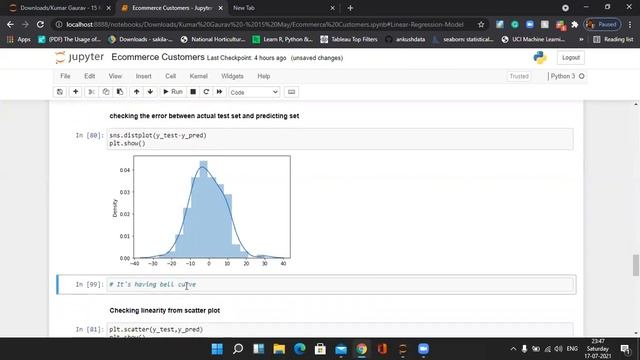Switch to Downloads/Kumar Gaurav browser tab
This screenshot has height=360, width=640.
click(61, 8)
